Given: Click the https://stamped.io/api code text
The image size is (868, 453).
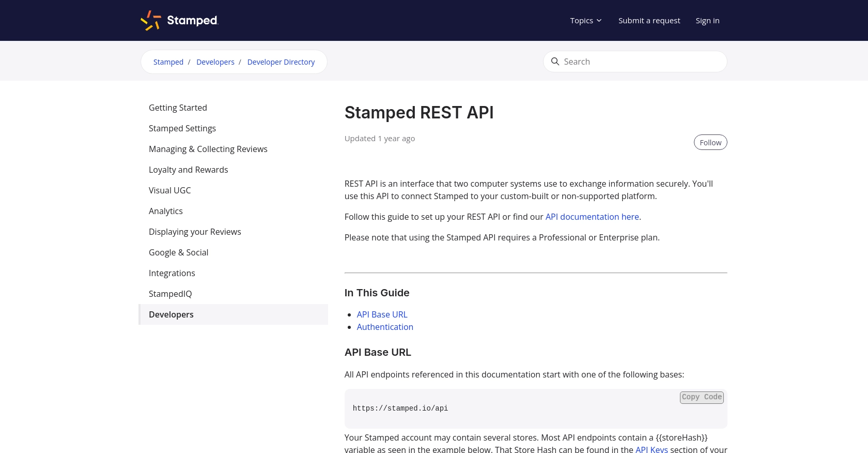Looking at the screenshot, I should click(x=400, y=408).
